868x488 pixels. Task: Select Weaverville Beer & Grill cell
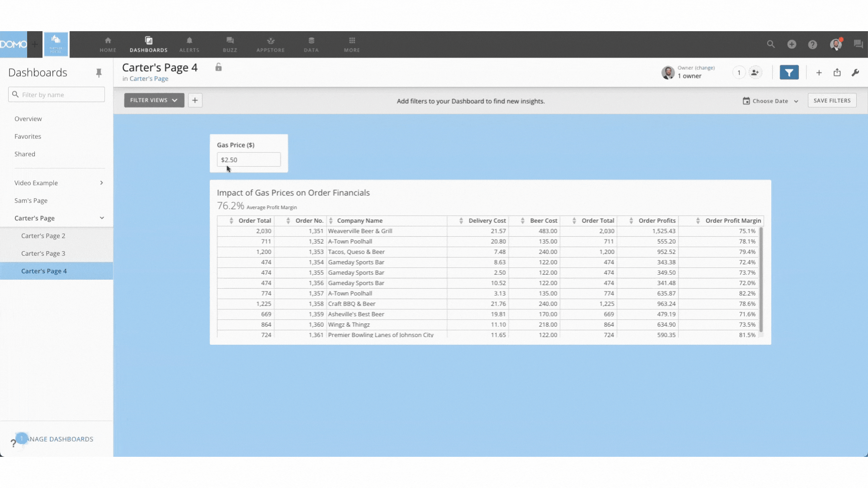coord(387,231)
